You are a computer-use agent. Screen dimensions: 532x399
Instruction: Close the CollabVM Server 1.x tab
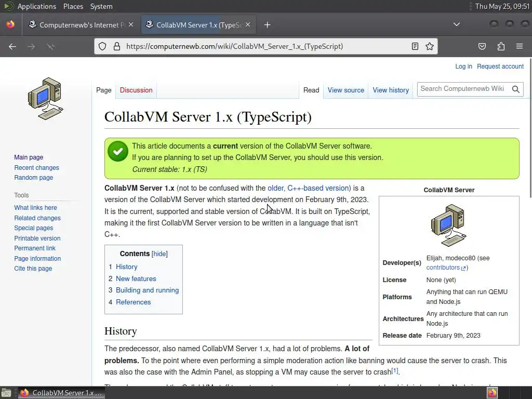(248, 24)
